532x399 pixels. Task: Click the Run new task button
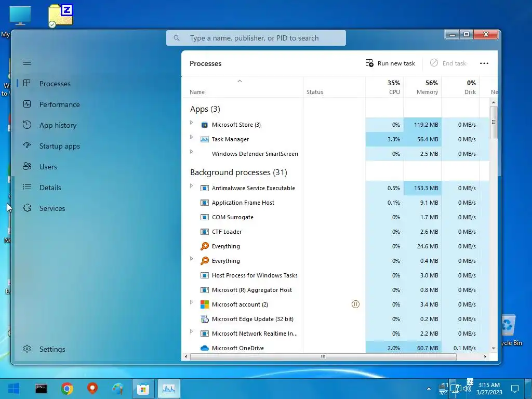click(390, 63)
